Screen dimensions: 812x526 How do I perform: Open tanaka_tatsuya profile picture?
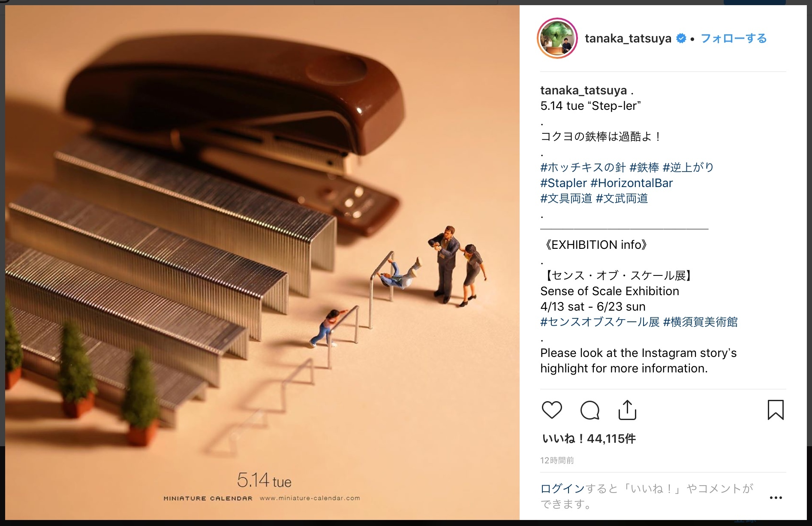557,38
